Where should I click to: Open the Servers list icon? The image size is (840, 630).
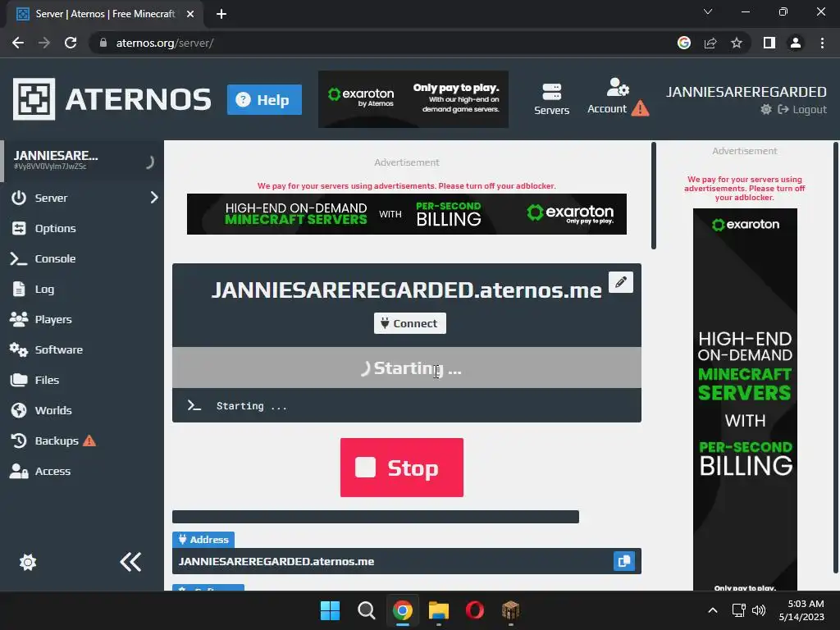[x=551, y=99]
